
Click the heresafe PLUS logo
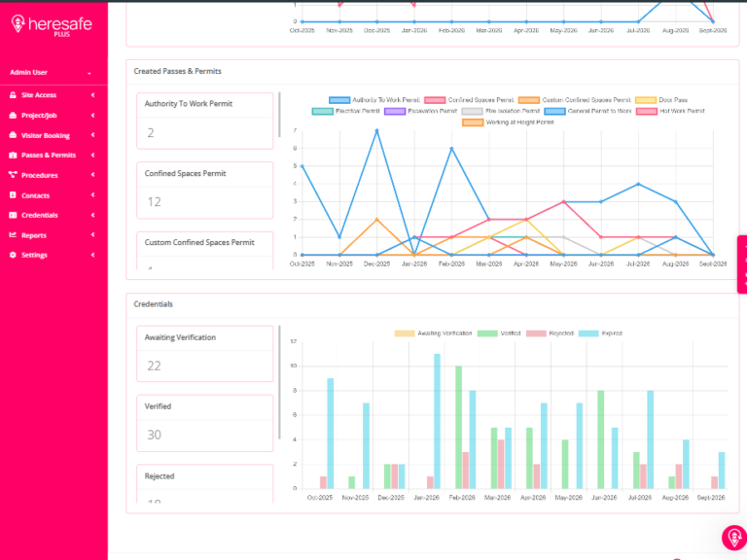point(52,24)
